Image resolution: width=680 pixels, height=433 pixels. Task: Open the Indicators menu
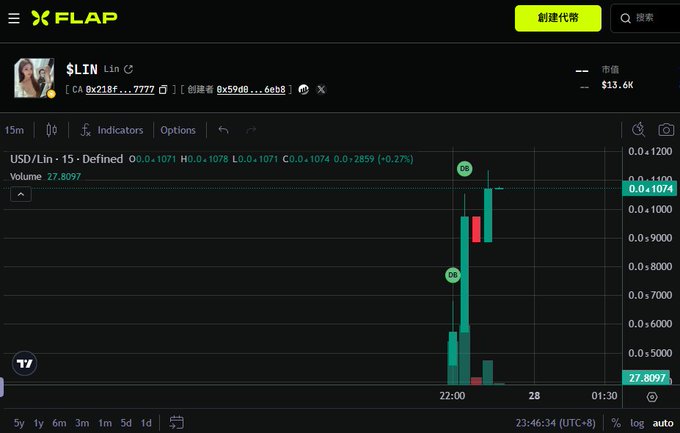click(112, 130)
